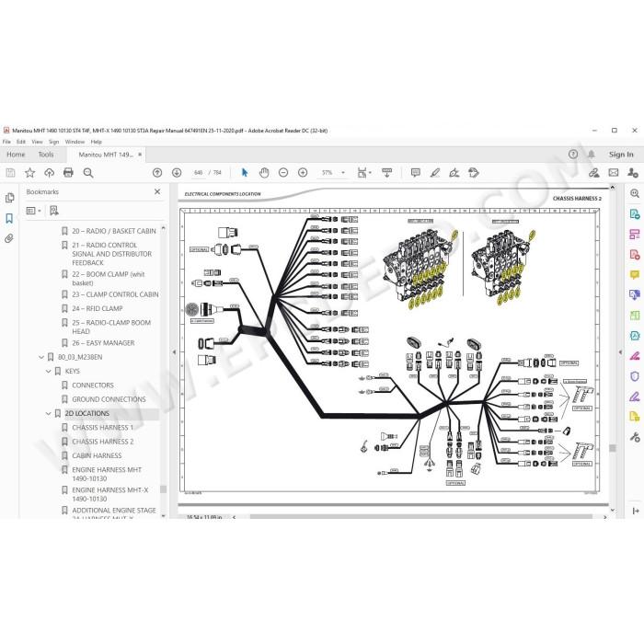Open the Bookmarks panel icon

9,218
